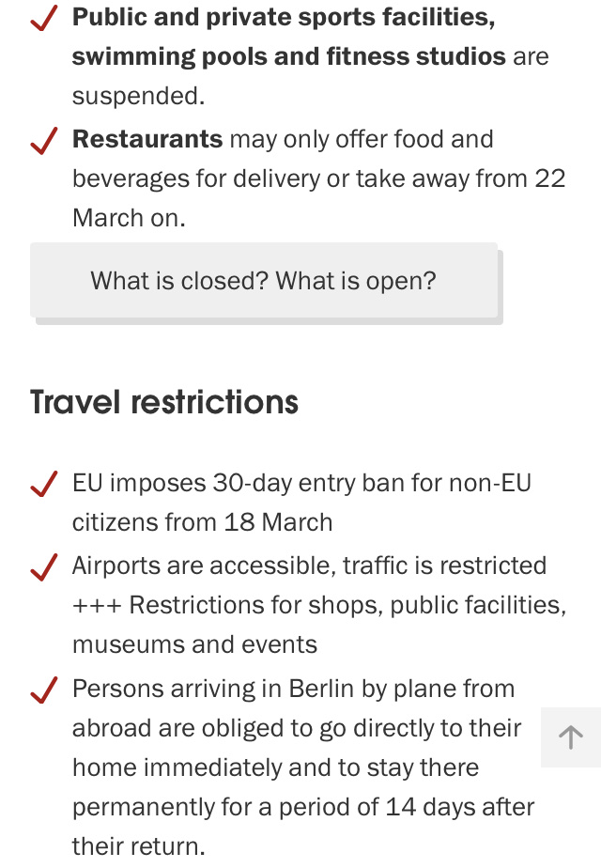The image size is (601, 868).
Task: Click the scroll-to-top arrow button
Action: pyautogui.click(x=571, y=737)
